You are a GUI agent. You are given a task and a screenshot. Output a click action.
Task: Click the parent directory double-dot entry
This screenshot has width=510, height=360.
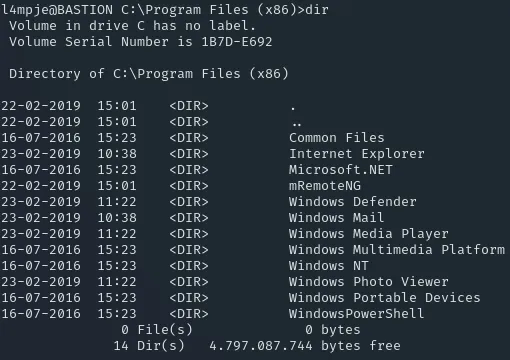click(x=297, y=124)
